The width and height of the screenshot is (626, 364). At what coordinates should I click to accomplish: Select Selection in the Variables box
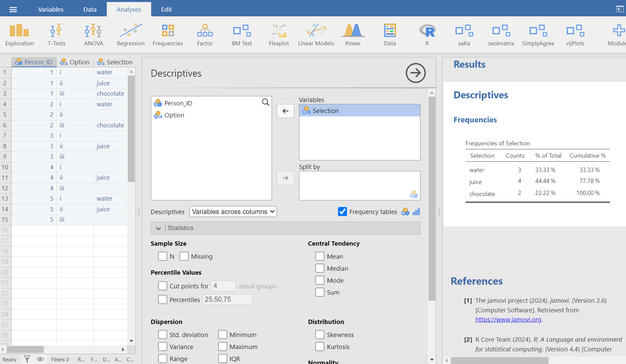[359, 111]
